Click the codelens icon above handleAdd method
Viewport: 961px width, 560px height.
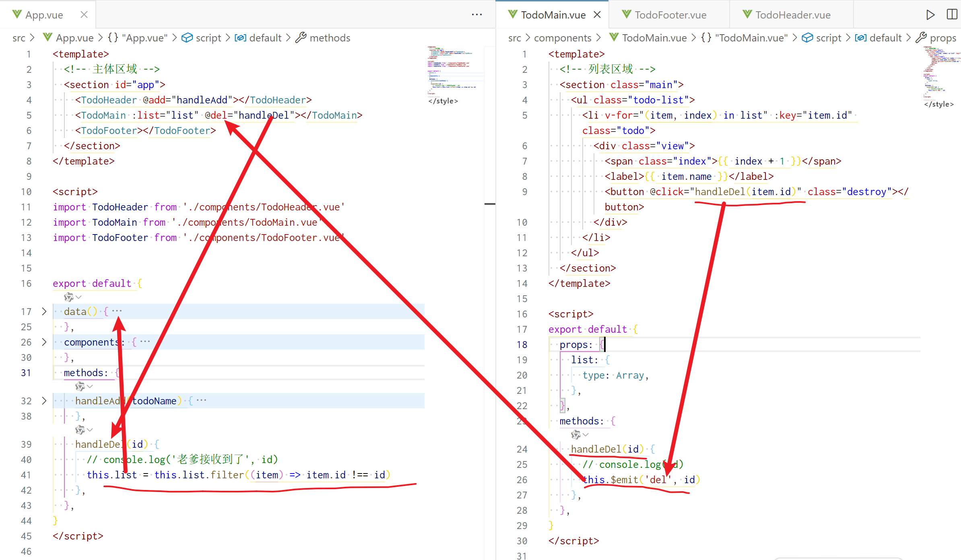click(x=80, y=387)
